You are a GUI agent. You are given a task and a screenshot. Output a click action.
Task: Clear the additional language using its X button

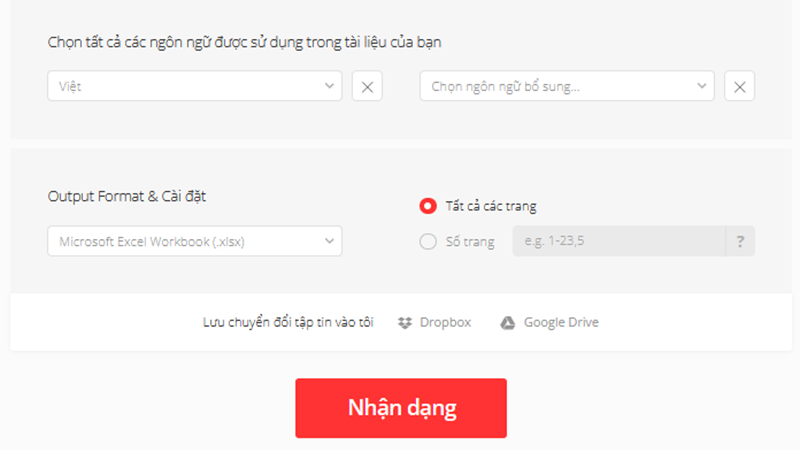coord(739,87)
